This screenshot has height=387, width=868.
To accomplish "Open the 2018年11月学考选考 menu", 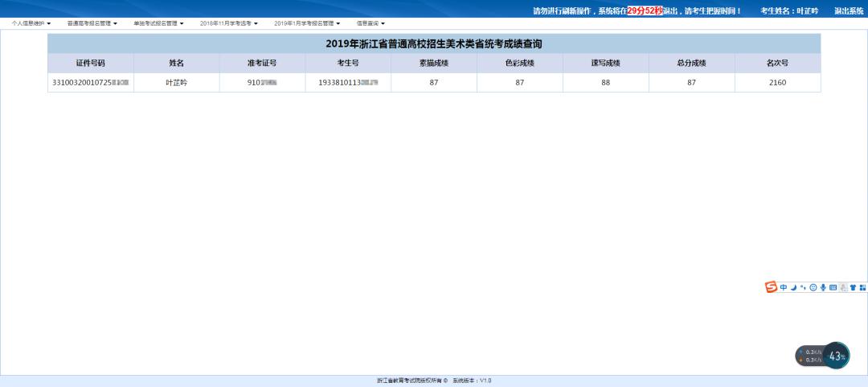I will pyautogui.click(x=229, y=23).
